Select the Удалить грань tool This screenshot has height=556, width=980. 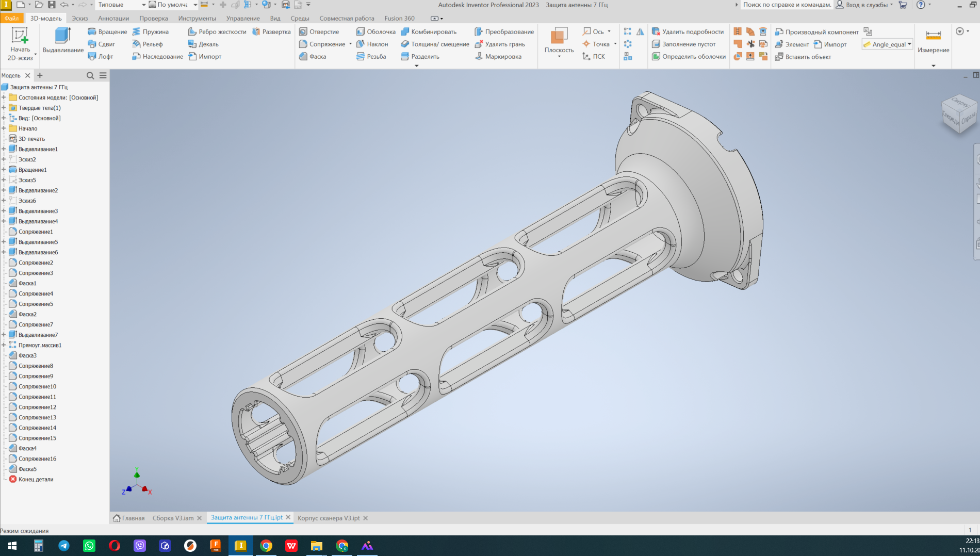pos(500,44)
